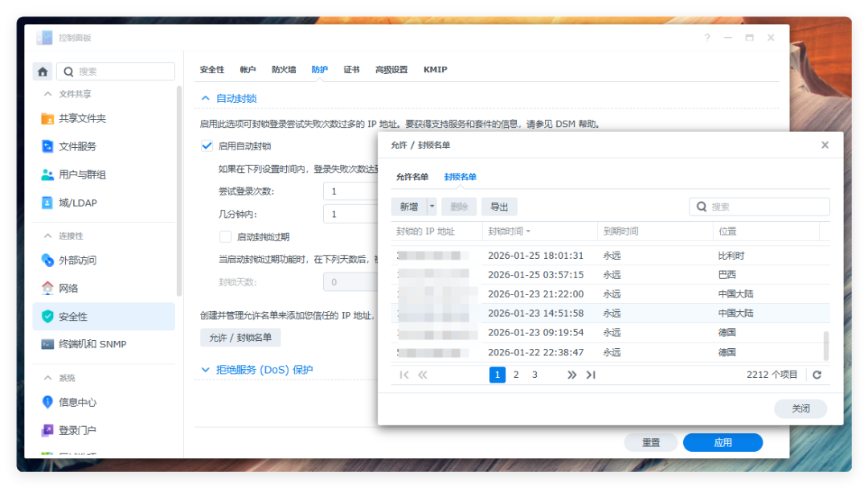868x488 pixels.
Task: Go to page 3 of block list
Action: [x=534, y=375]
